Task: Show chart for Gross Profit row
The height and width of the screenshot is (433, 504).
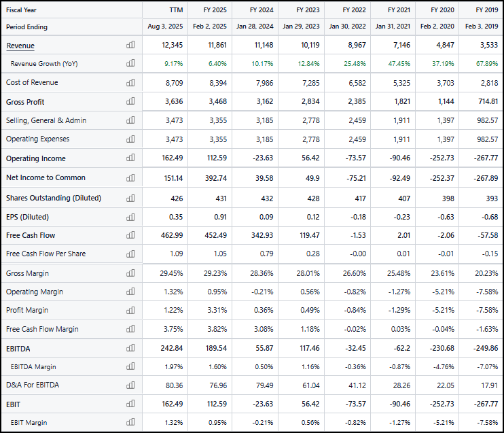Action: coord(130,101)
